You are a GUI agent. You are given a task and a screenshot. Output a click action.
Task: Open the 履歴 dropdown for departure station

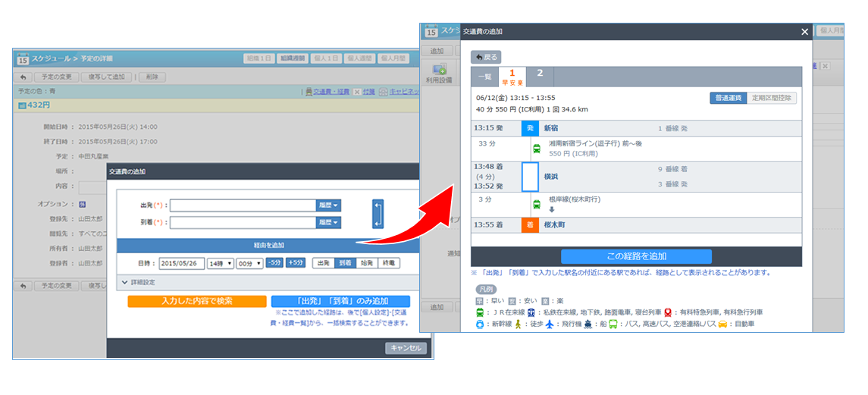pos(329,205)
